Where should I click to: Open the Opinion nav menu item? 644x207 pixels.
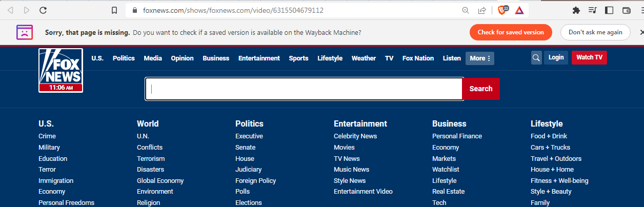(182, 58)
